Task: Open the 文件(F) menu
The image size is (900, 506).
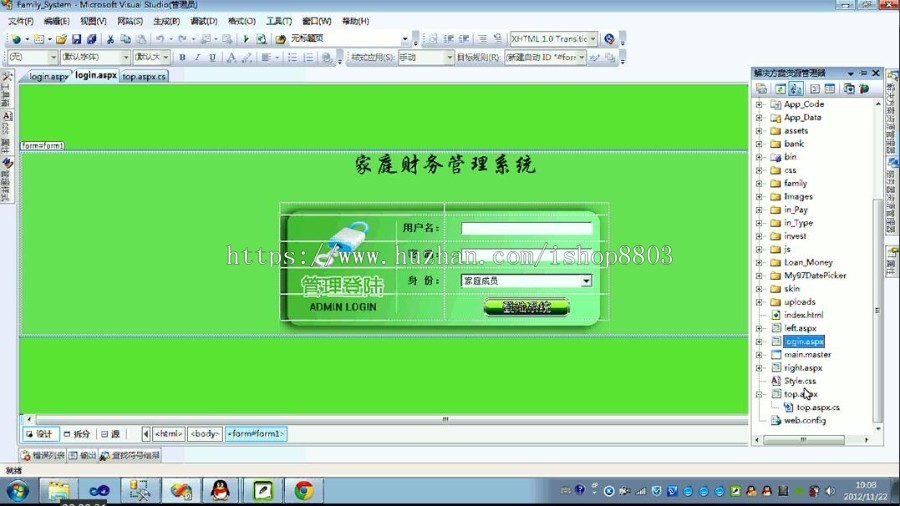Action: pos(21,21)
